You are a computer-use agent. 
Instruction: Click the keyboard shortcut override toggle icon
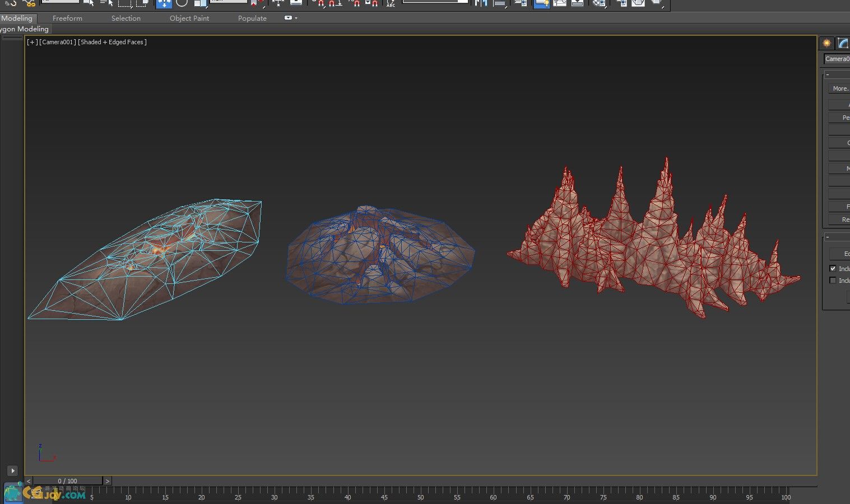tap(296, 3)
